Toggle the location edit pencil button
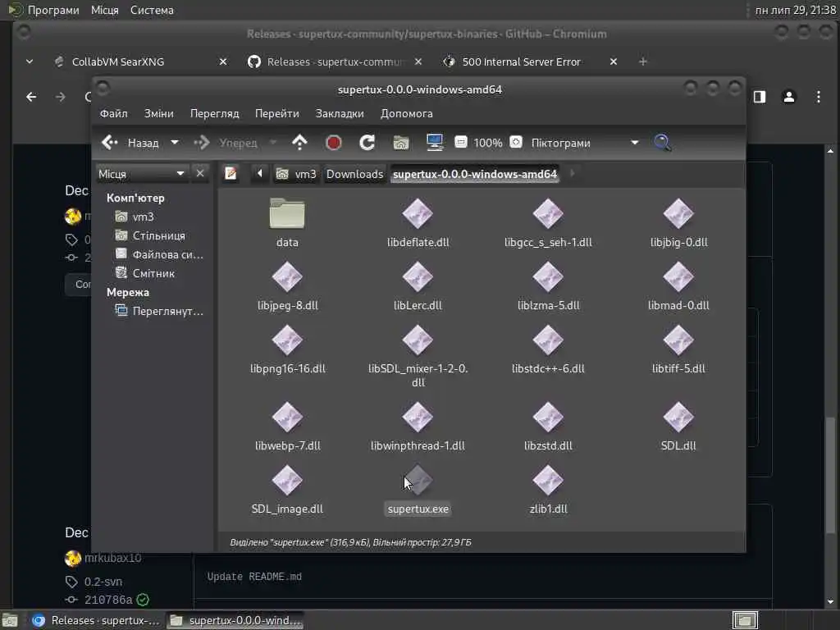 pyautogui.click(x=231, y=174)
